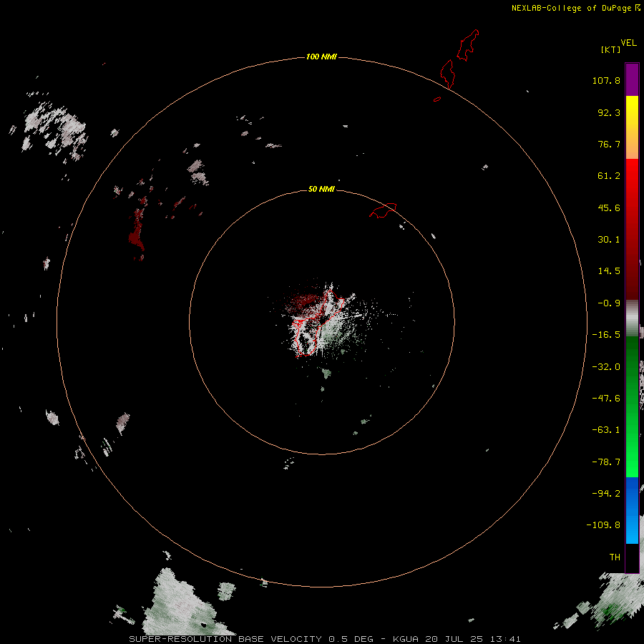Click the -32.0 velocity scale value
644x644 pixels.
(x=606, y=367)
